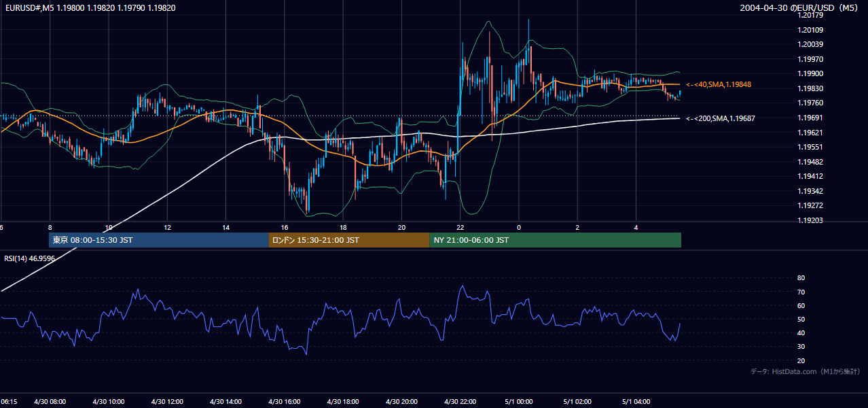Click RSI axis level 40

click(801, 333)
